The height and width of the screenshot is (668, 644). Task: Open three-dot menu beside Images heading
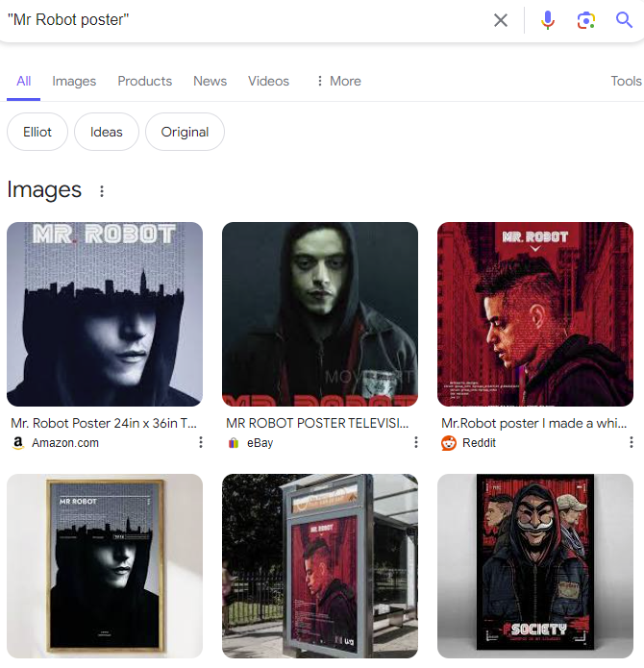coord(101,191)
